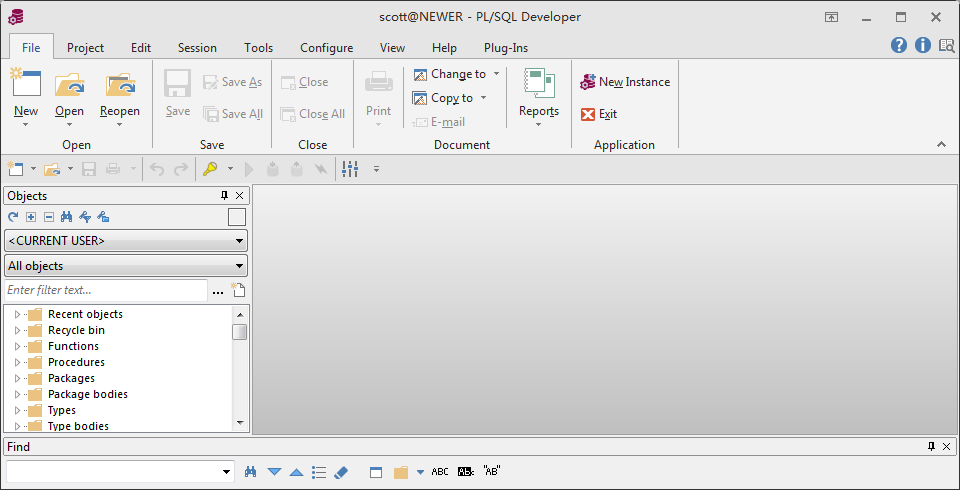Click the Objects folder definition icon

click(x=103, y=217)
